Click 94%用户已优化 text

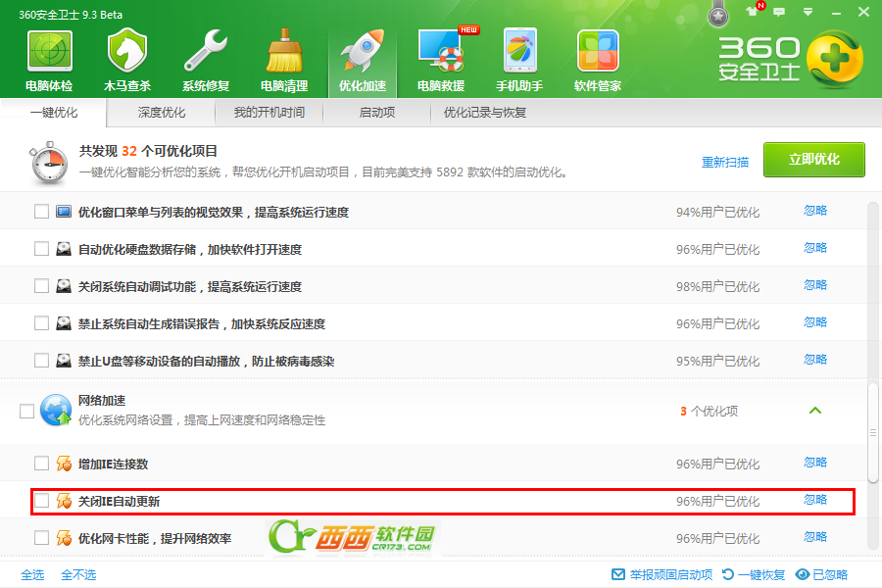point(717,212)
